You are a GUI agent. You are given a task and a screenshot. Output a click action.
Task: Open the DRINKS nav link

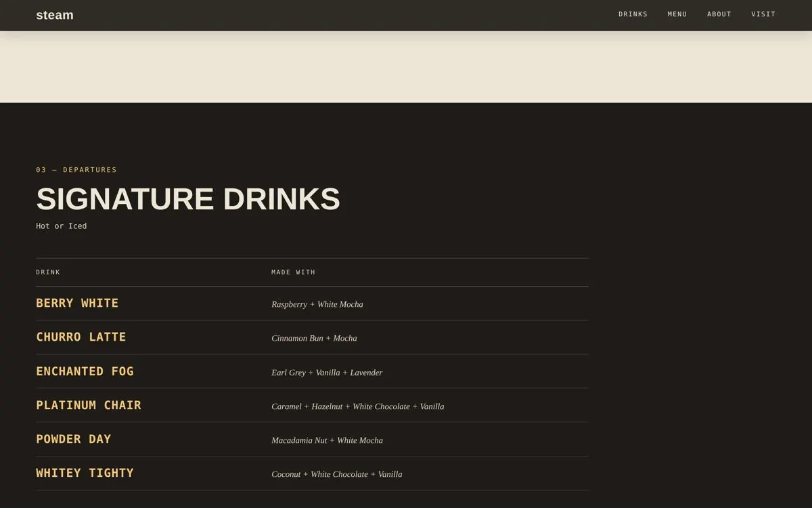633,14
